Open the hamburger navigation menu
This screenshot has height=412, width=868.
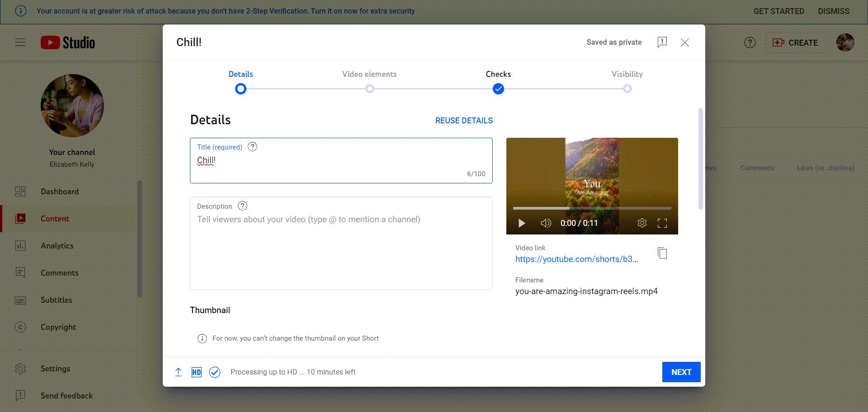pyautogui.click(x=20, y=42)
